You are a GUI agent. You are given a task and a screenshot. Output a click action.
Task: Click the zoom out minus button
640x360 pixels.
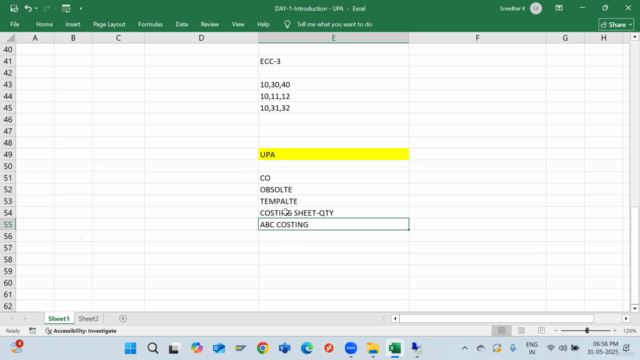[x=556, y=331]
